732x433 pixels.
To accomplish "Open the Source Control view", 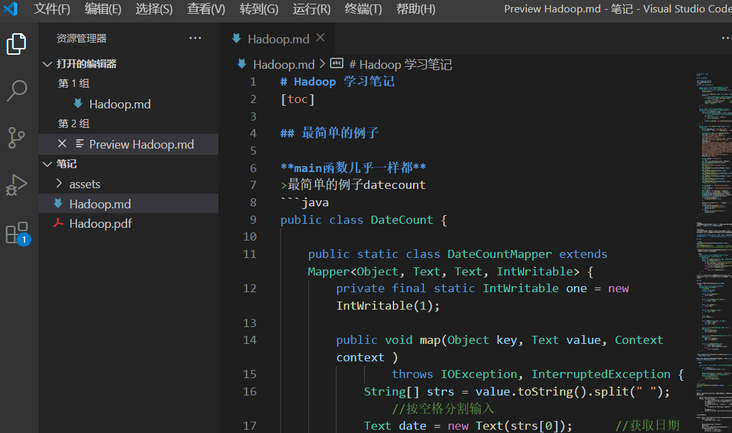I will 16,138.
